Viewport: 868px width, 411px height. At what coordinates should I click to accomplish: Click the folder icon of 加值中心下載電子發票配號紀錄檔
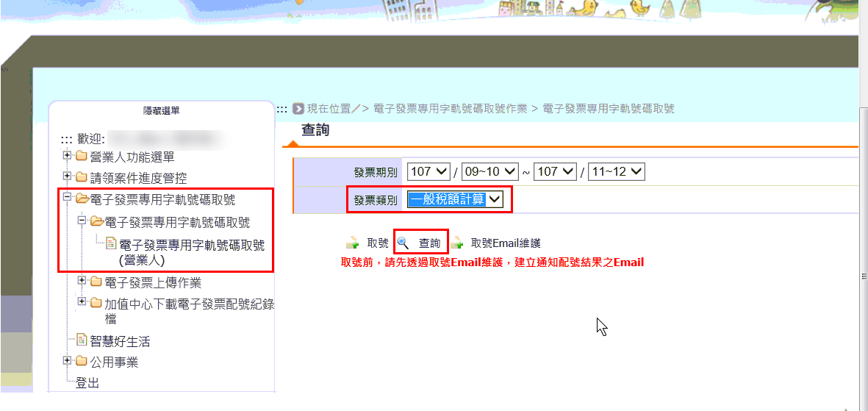click(x=96, y=302)
